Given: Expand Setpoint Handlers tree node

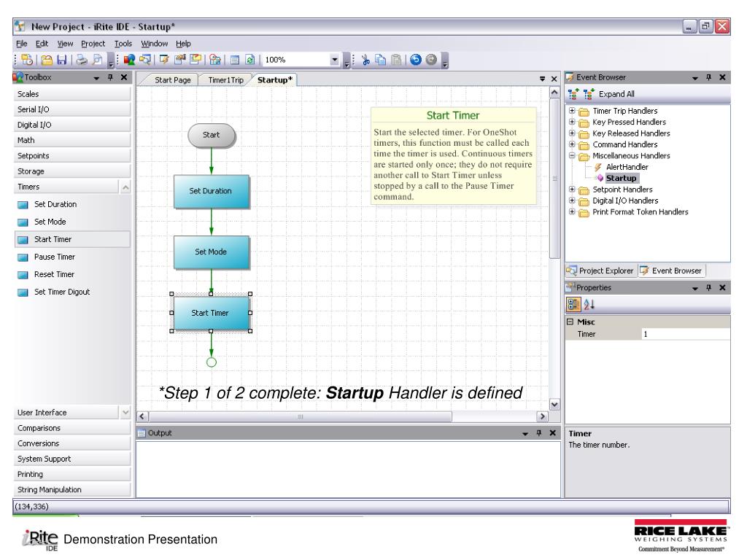Looking at the screenshot, I should point(572,189).
